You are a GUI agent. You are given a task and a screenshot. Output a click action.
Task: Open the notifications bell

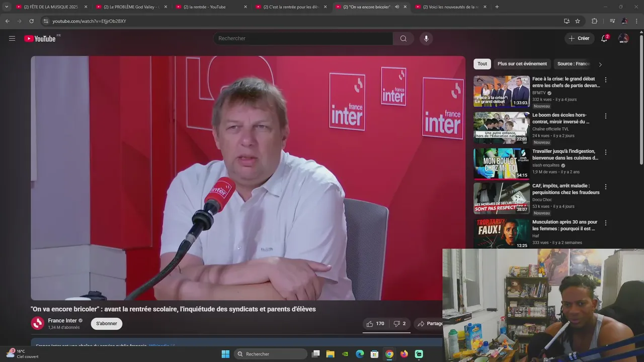(604, 38)
